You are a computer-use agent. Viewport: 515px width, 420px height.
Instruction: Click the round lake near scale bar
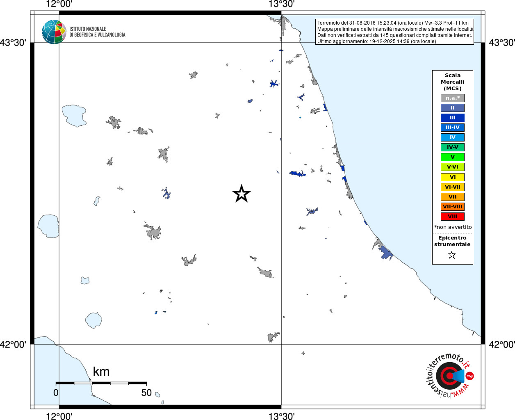tap(93, 320)
